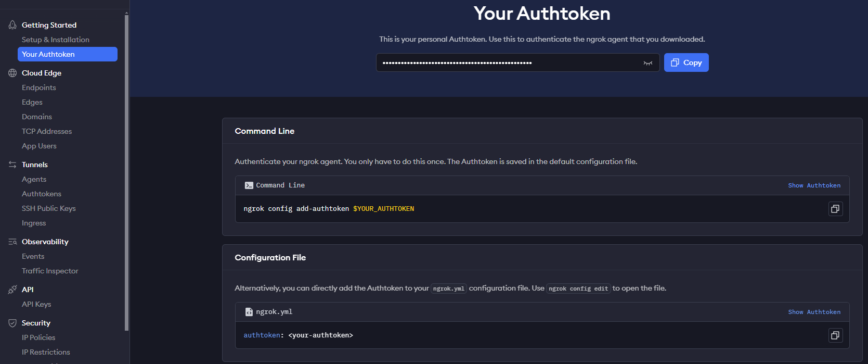Click the ngrok.yml file icon
Image resolution: width=868 pixels, height=364 pixels.
click(x=249, y=312)
